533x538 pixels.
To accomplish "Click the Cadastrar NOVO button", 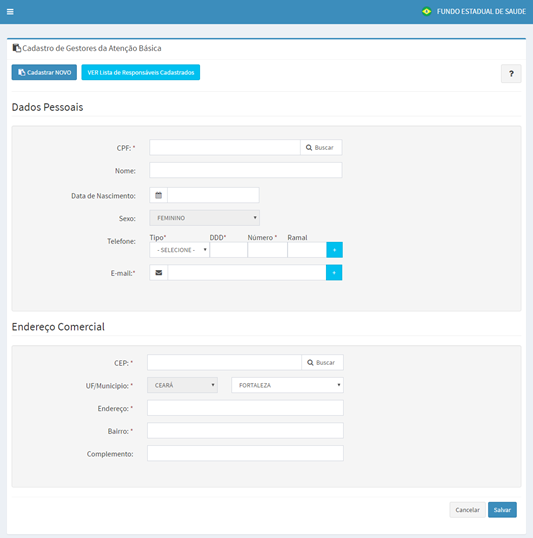I will 44,72.
